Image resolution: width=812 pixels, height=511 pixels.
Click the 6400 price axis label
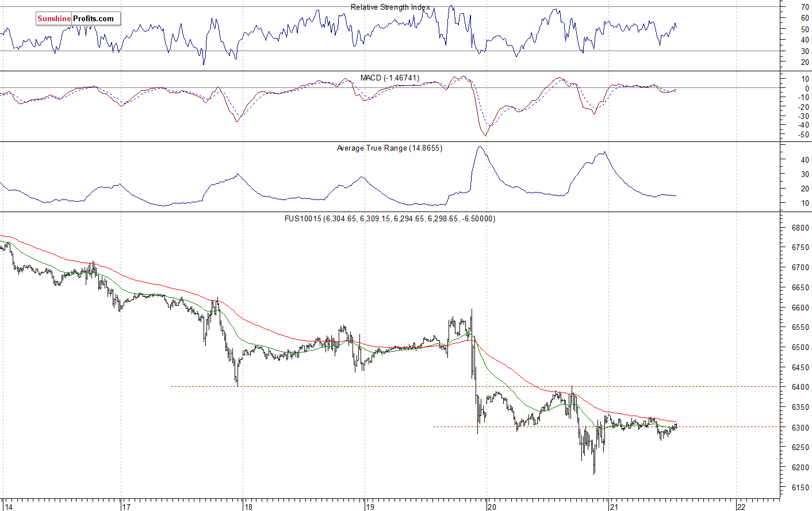click(800, 387)
